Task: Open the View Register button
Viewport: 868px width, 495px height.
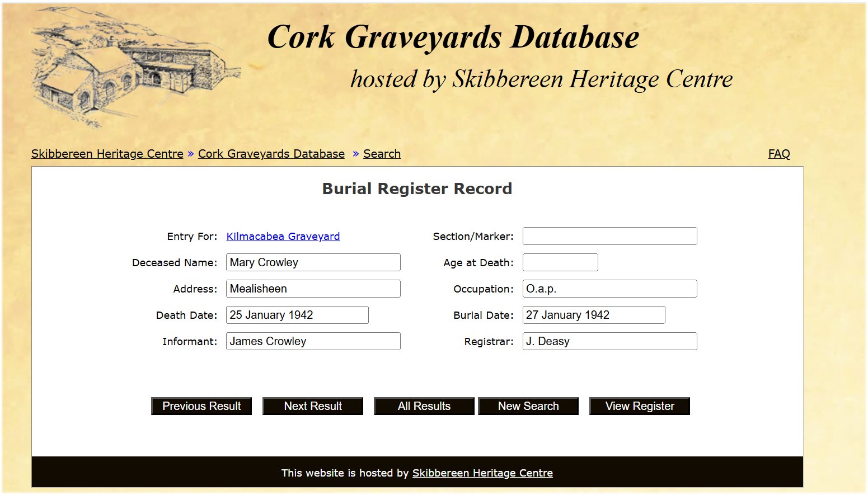Action: coord(640,406)
